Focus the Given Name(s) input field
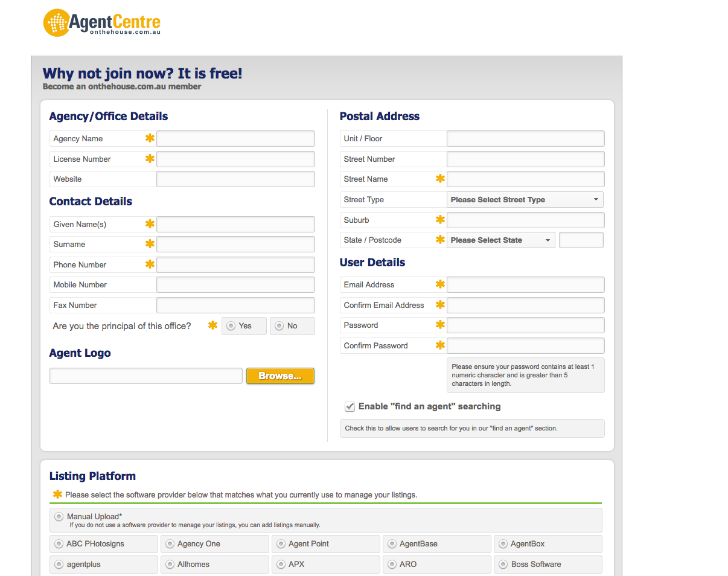This screenshot has height=576, width=728. (x=235, y=225)
